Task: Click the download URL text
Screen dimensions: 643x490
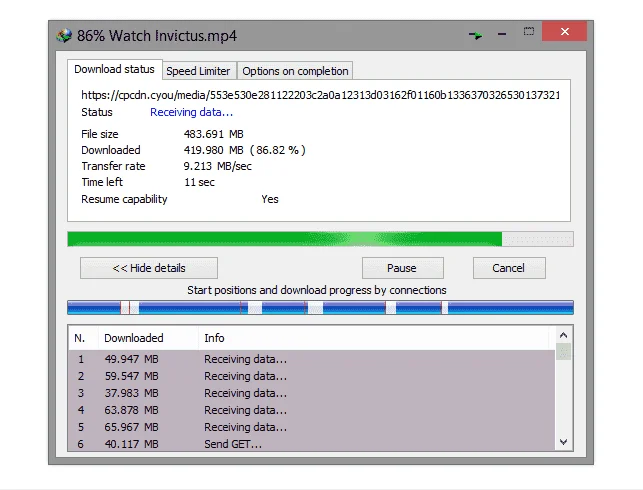Action: (x=320, y=95)
